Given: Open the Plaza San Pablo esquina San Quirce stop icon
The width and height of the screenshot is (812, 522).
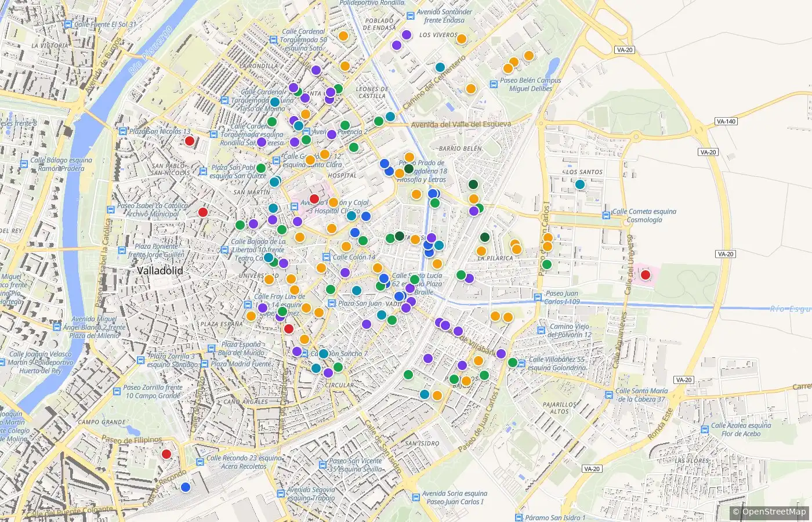Looking at the screenshot, I should pyautogui.click(x=202, y=171).
